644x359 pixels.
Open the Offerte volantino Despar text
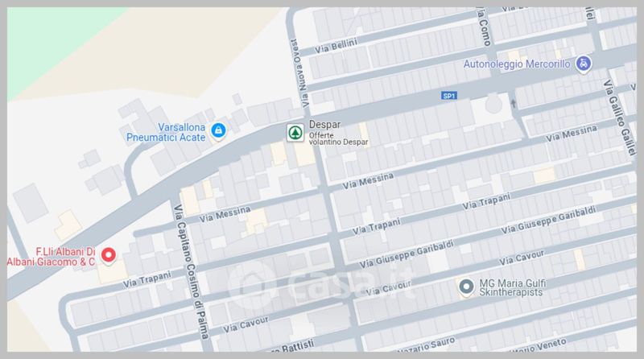point(338,138)
